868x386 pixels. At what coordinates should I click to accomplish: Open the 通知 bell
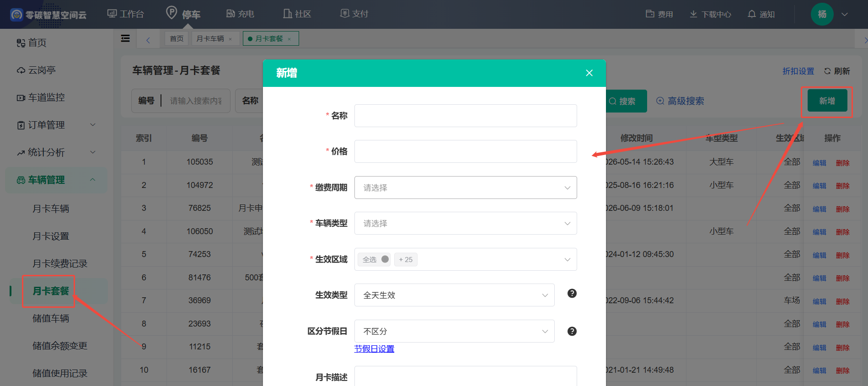click(761, 14)
